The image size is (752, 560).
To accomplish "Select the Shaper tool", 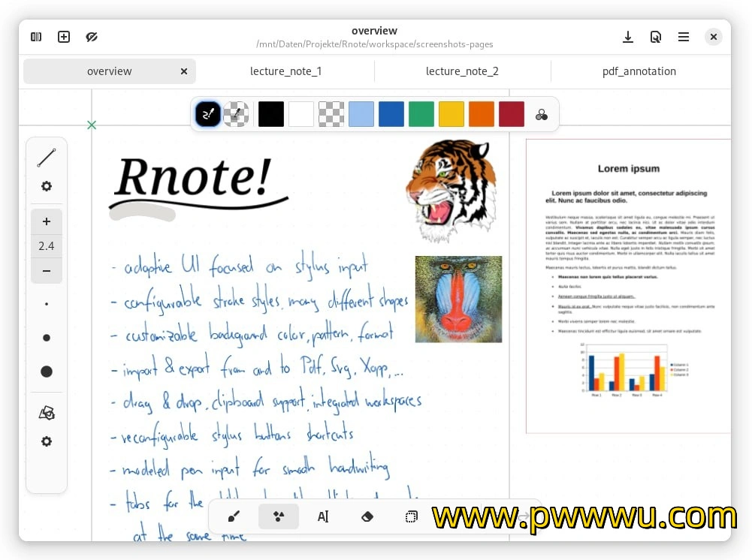I will 278,516.
